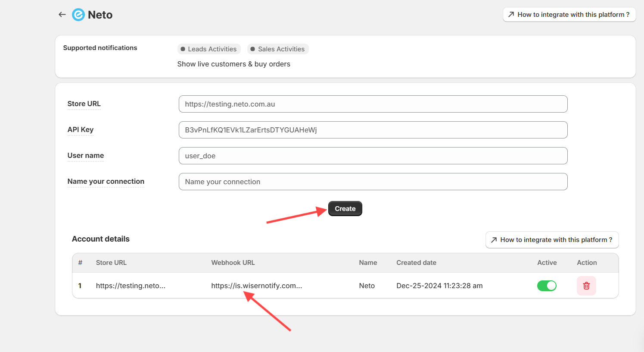Toggle the Active switch for Neto connection
Image resolution: width=644 pixels, height=352 pixels.
[547, 286]
